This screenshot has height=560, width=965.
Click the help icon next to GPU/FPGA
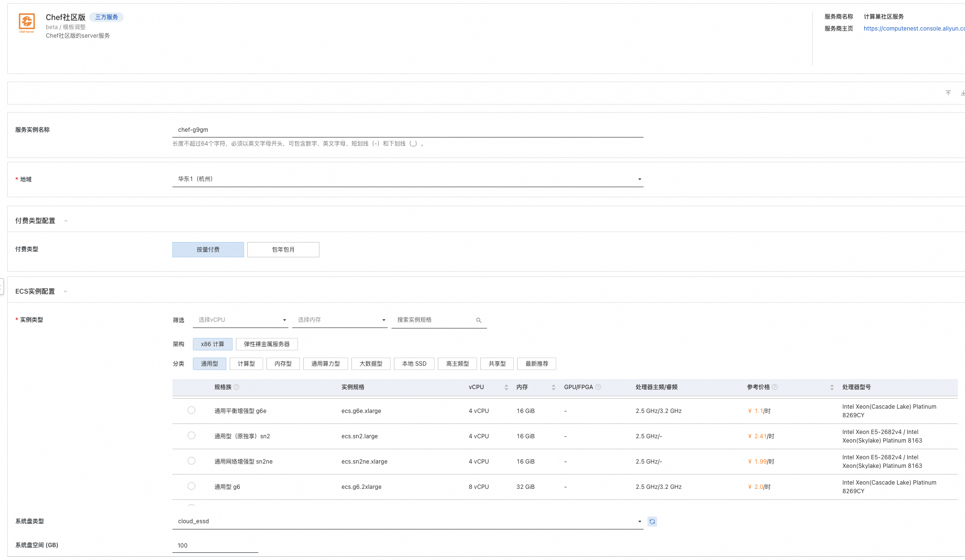[598, 387]
